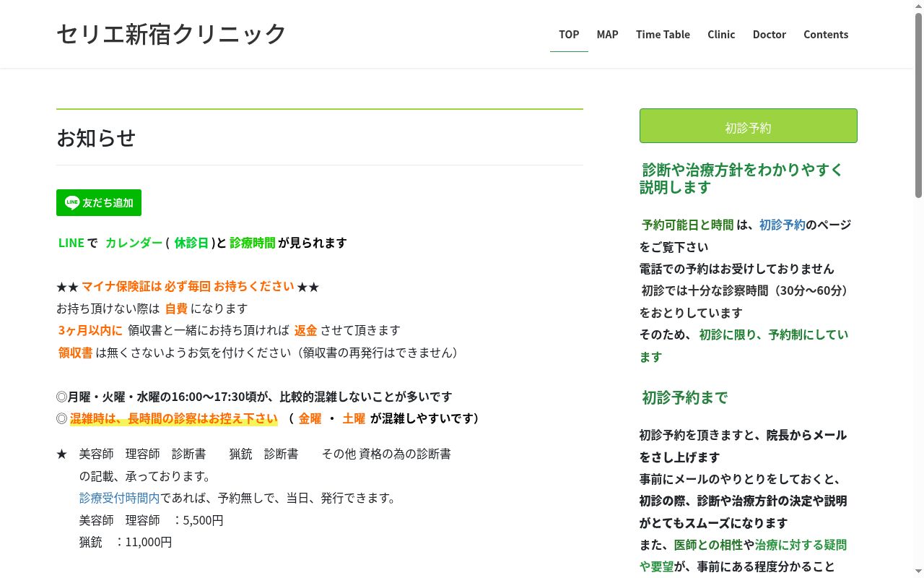
Task: Click the green 初診予約 button
Action: 749,126
